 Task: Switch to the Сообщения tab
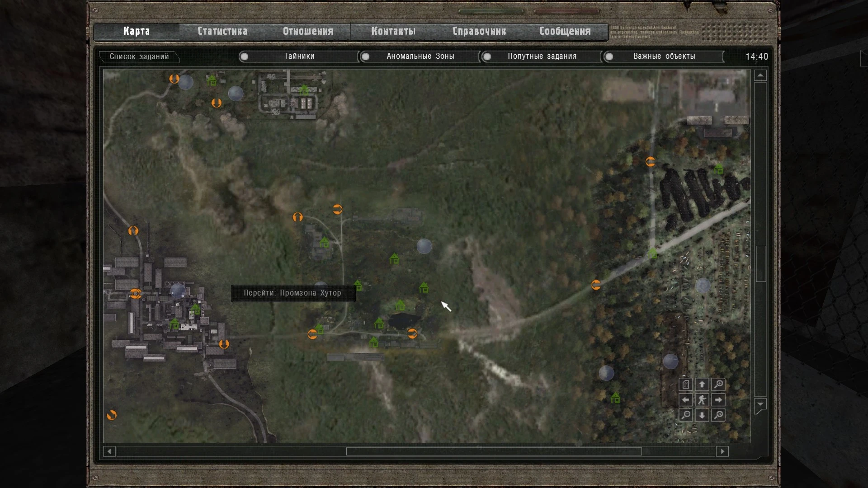(565, 31)
